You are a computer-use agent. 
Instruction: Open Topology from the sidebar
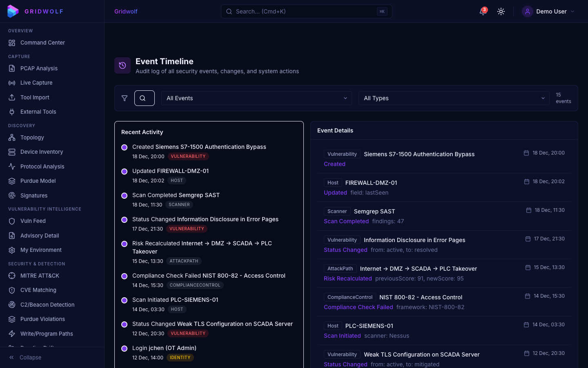point(32,137)
